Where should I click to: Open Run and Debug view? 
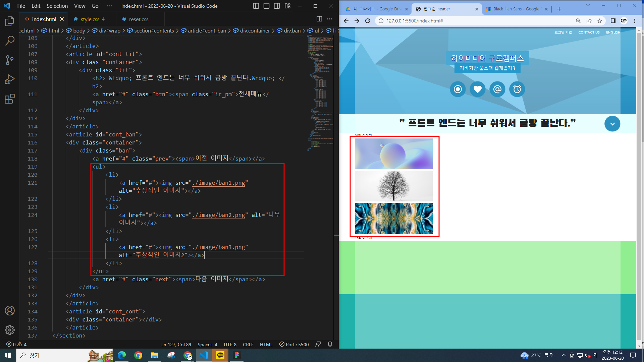tap(10, 79)
